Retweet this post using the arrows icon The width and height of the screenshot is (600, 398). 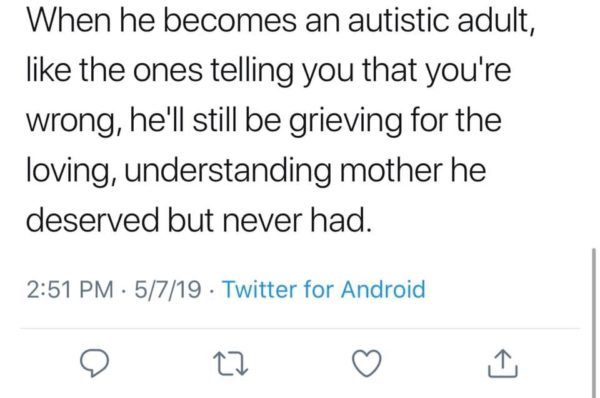pyautogui.click(x=230, y=364)
